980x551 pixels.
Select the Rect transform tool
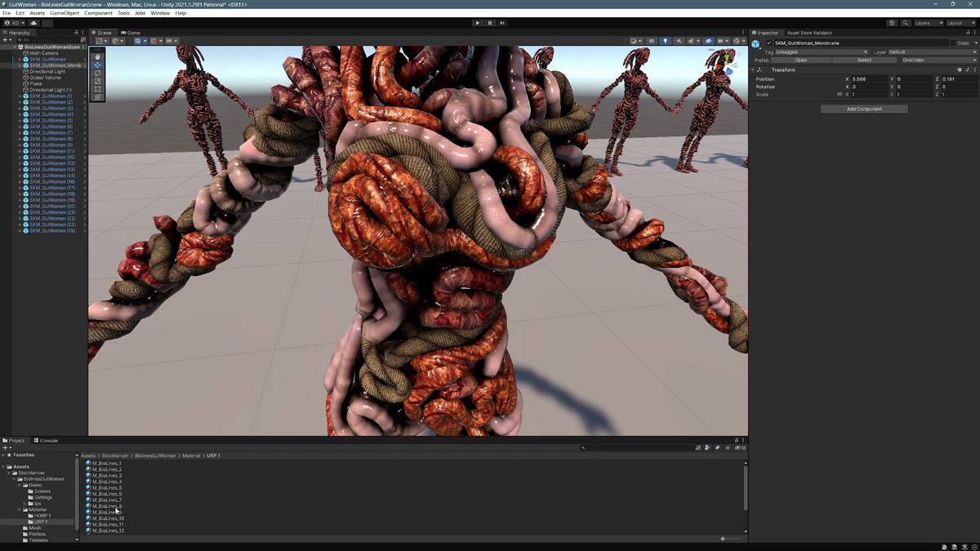click(x=98, y=89)
